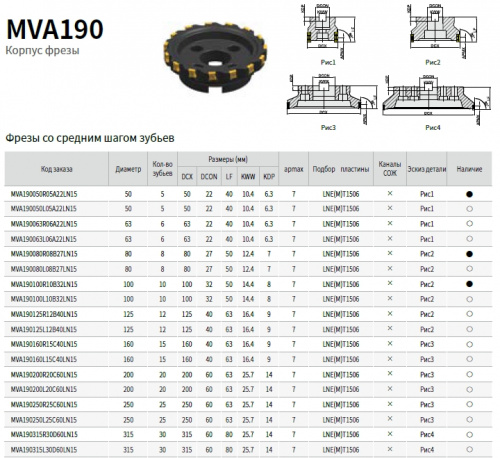Click the empty availability circle for MVA190200R20C60LN15
This screenshot has height=458, width=500.
click(x=469, y=374)
